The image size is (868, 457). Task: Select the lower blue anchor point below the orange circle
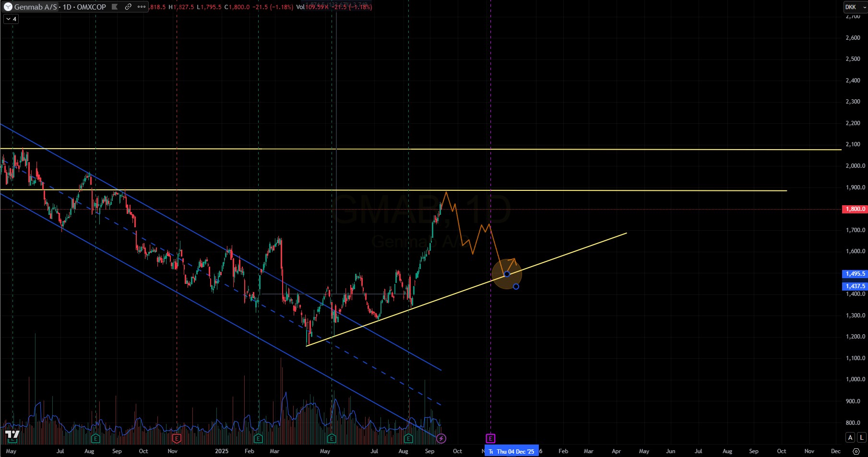(516, 287)
